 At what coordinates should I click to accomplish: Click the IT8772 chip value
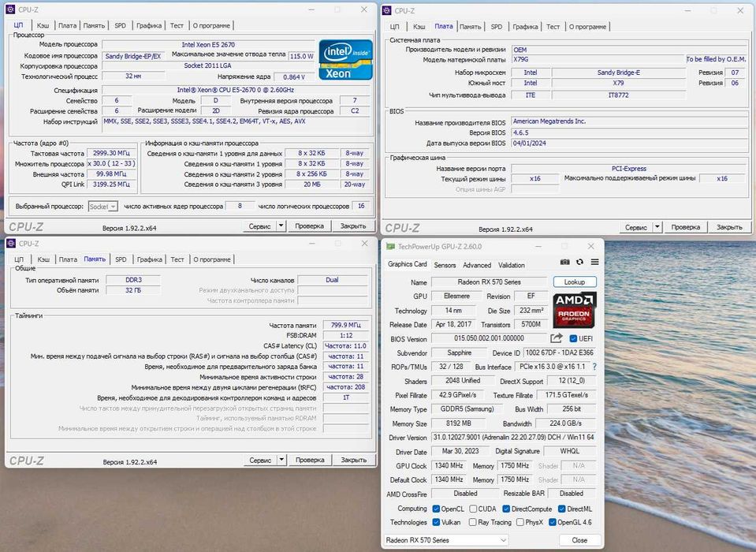[x=618, y=95]
